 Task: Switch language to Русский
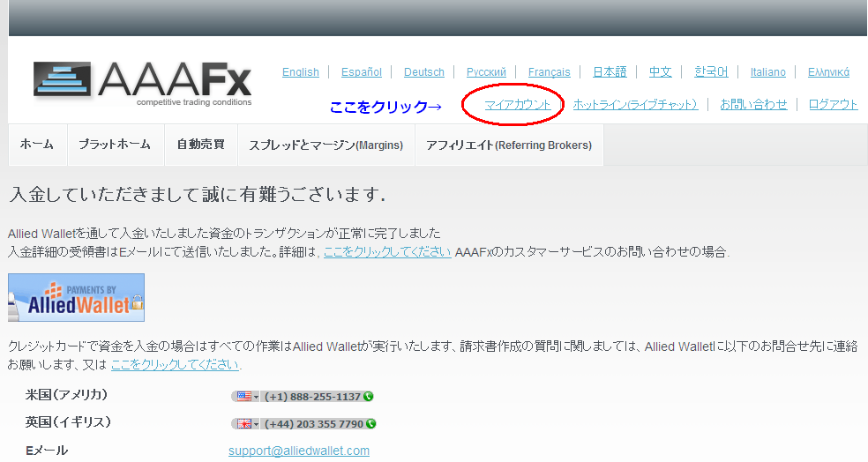(x=486, y=72)
